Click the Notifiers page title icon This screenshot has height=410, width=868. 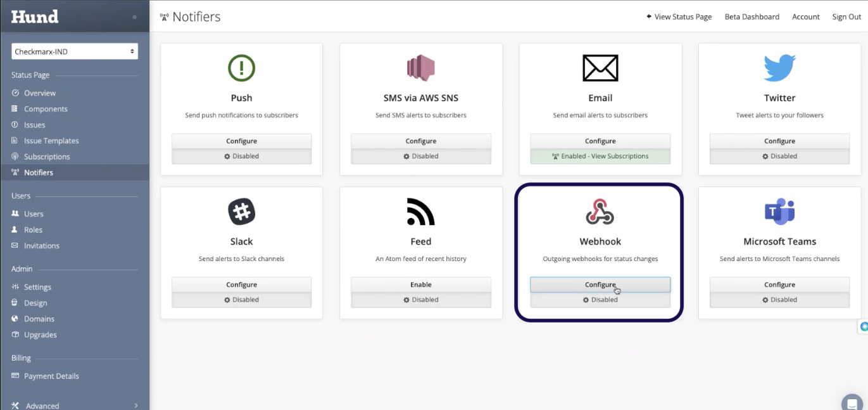point(165,17)
